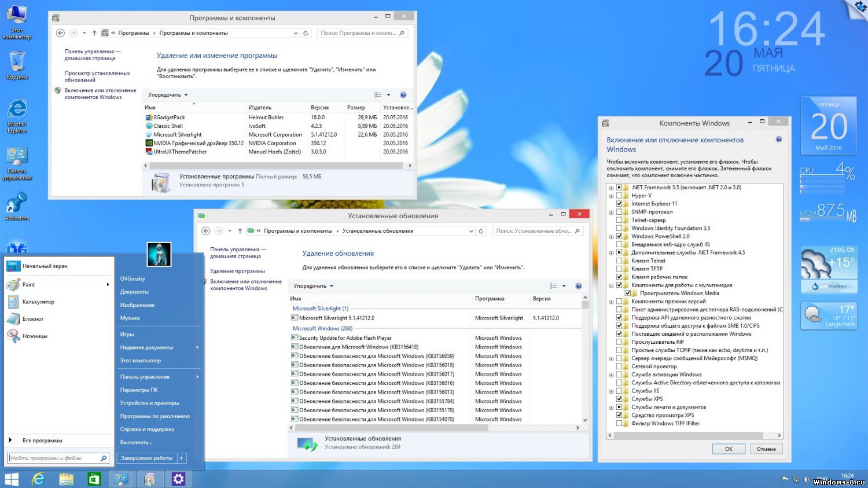Expand the .NET Framework 3.5 tree node
This screenshot has width=868, height=488.
[611, 188]
